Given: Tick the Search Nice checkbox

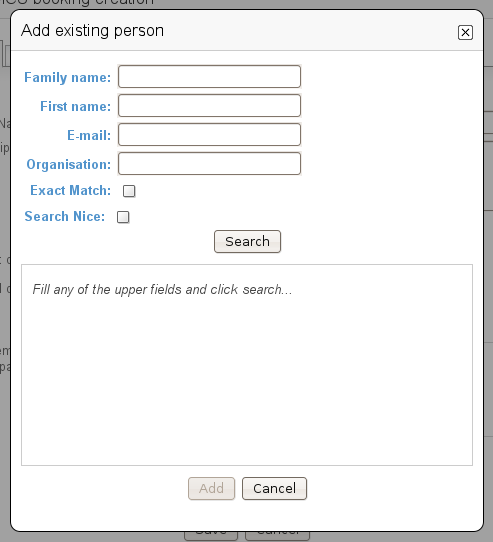Looking at the screenshot, I should (x=123, y=217).
